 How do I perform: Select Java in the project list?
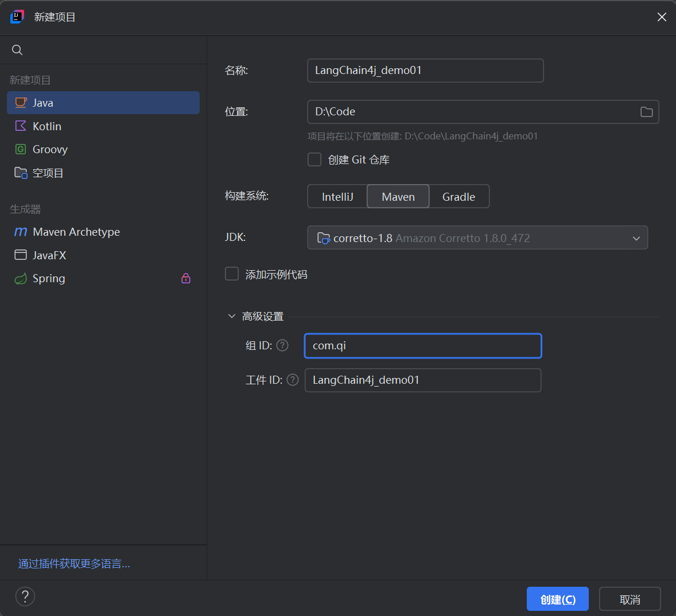tap(103, 103)
